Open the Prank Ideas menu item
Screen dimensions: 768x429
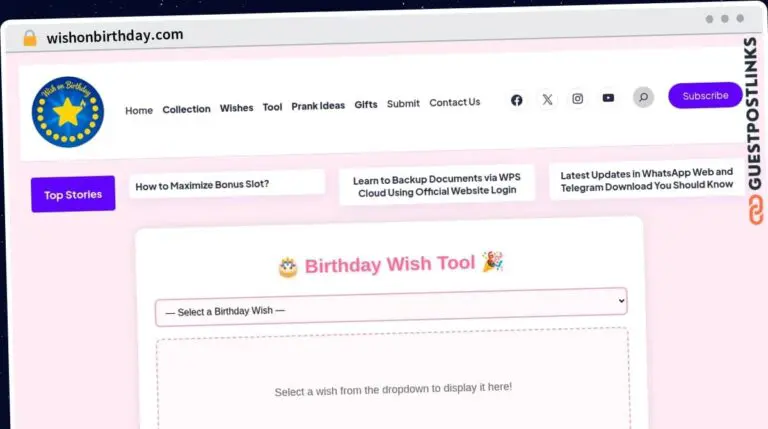[x=318, y=106]
